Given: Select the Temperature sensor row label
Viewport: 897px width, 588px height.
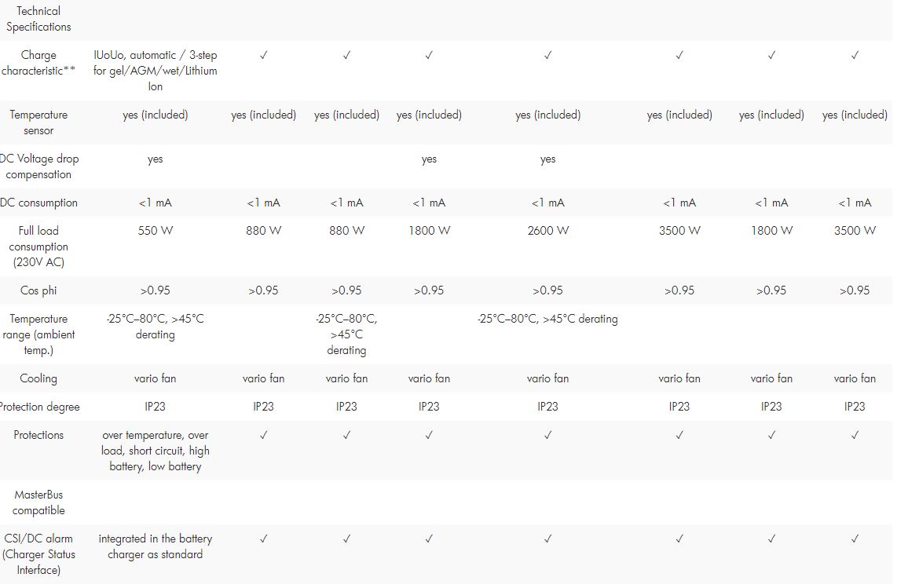Looking at the screenshot, I should click(x=38, y=122).
